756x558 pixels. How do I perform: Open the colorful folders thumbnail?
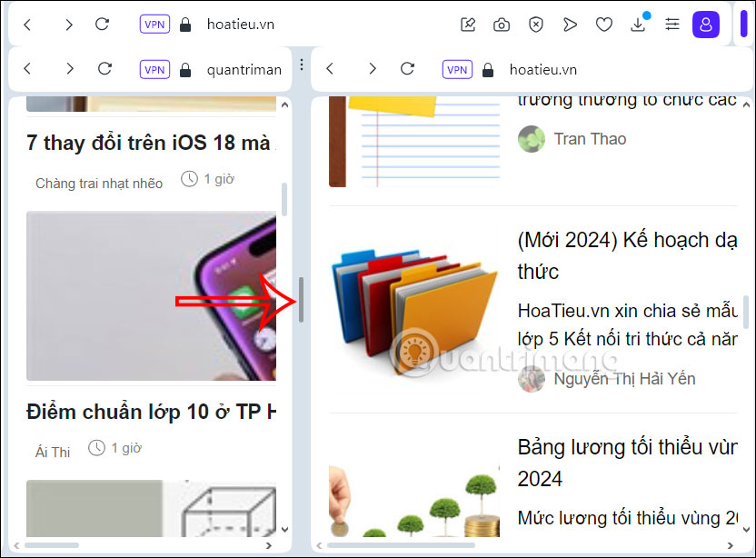(x=413, y=311)
